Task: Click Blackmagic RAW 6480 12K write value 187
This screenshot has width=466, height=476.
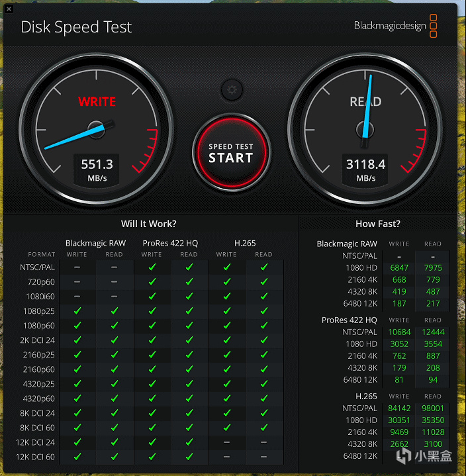Action: 399,304
